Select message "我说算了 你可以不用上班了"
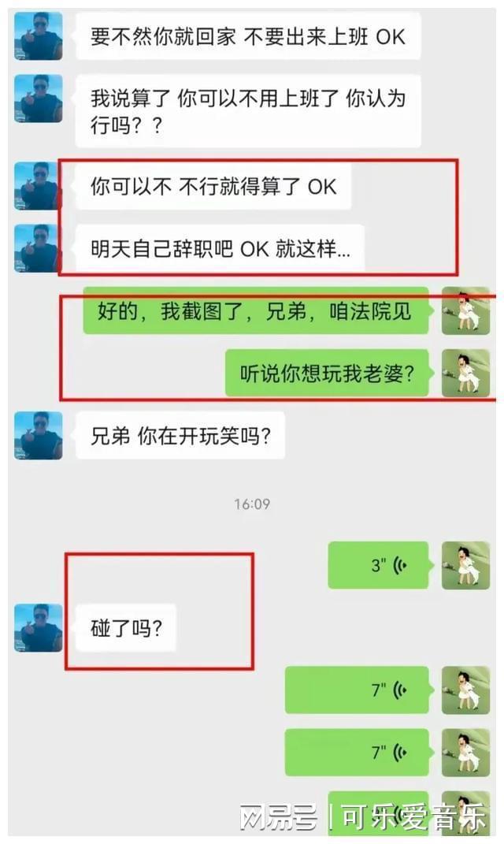The height and width of the screenshot is (844, 504). [248, 111]
